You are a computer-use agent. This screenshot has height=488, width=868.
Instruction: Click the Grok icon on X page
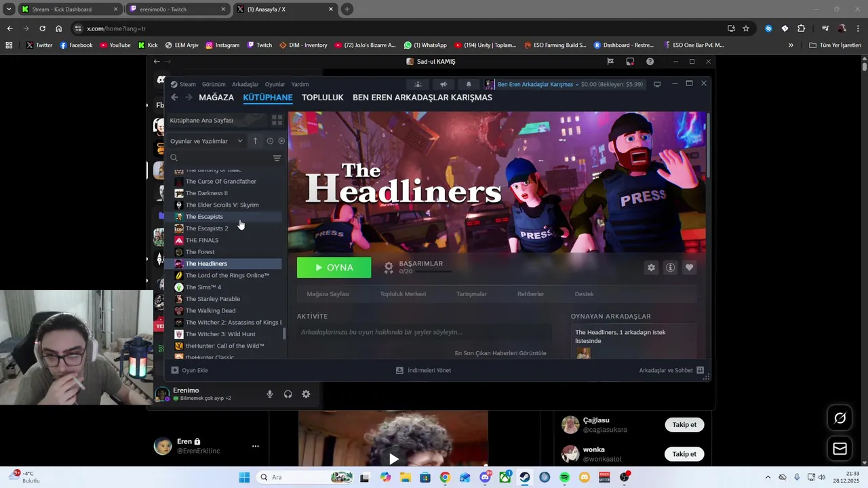tap(840, 418)
